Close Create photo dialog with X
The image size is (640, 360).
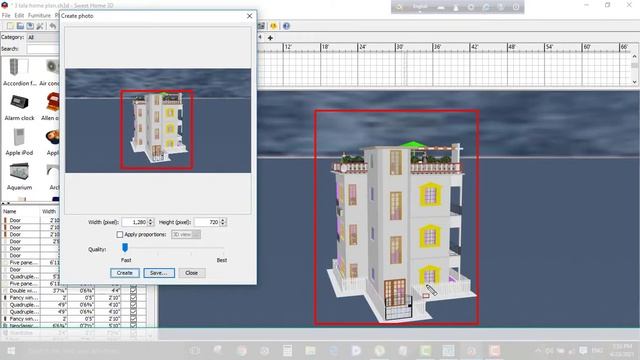(x=249, y=16)
